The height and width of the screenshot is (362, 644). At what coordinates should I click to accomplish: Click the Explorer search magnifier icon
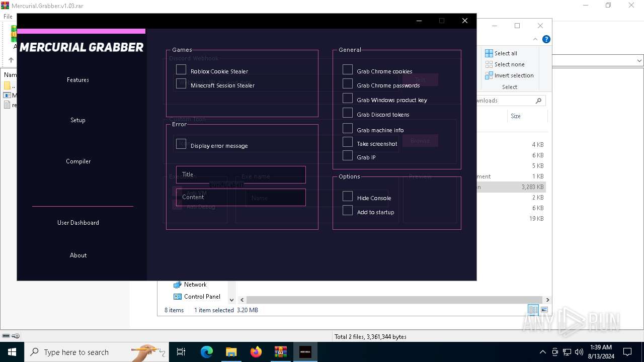click(538, 101)
